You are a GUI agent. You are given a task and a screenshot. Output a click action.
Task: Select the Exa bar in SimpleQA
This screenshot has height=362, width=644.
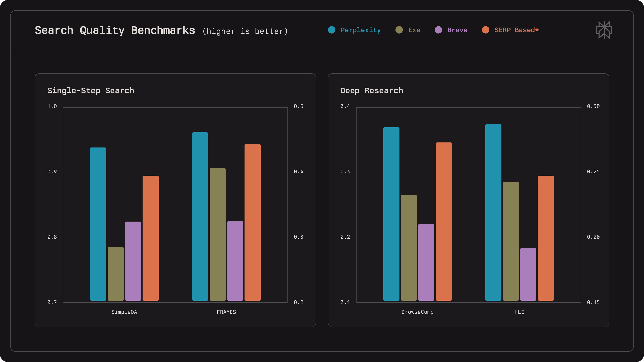116,274
